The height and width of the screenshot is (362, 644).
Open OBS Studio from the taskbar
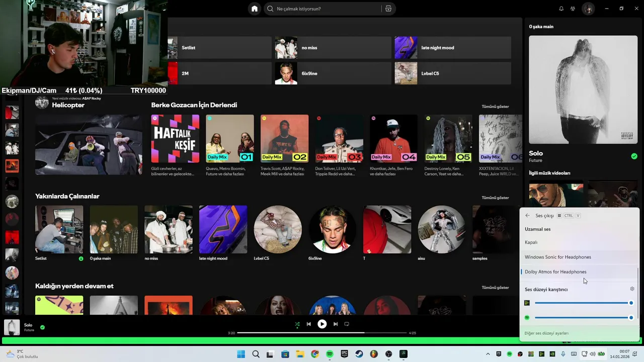(388, 354)
